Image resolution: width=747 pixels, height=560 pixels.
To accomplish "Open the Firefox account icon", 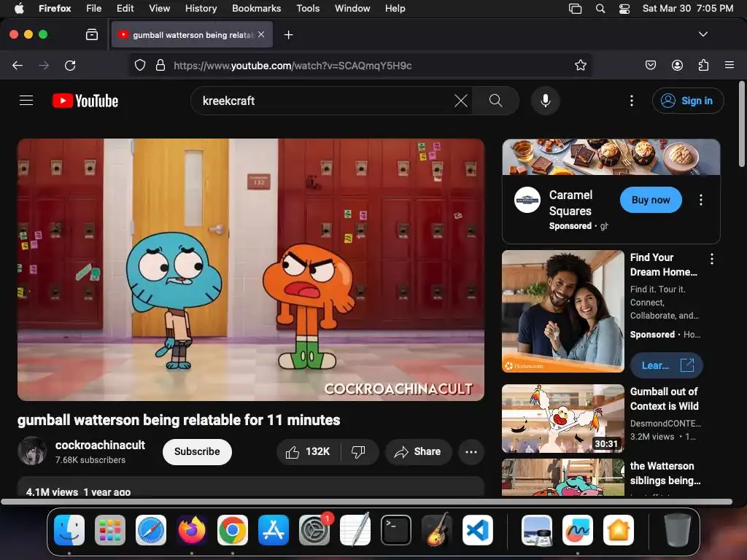I will [677, 65].
